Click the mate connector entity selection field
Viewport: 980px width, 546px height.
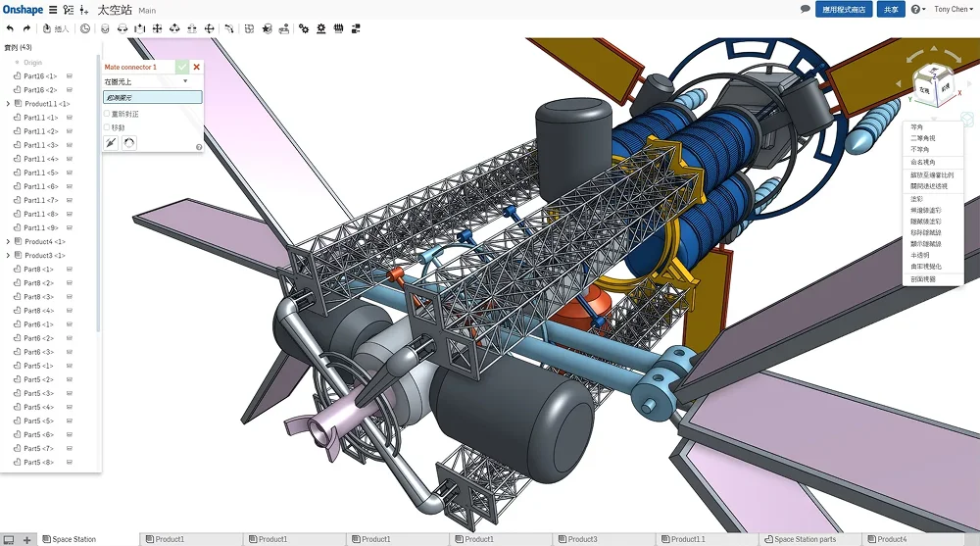(153, 97)
